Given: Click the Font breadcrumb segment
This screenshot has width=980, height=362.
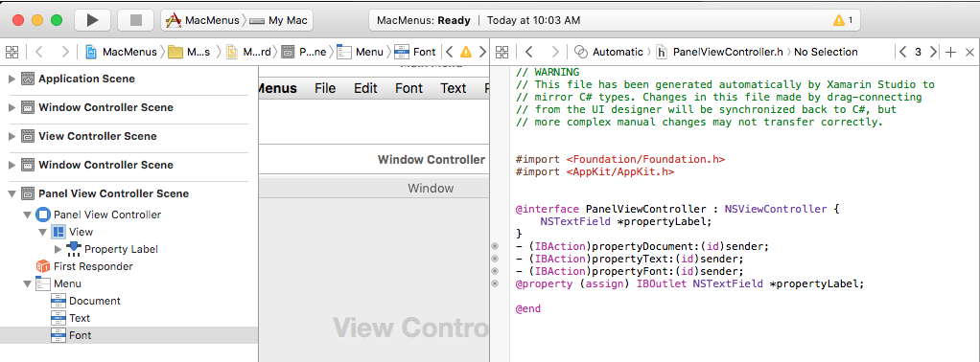Looking at the screenshot, I should 415,52.
